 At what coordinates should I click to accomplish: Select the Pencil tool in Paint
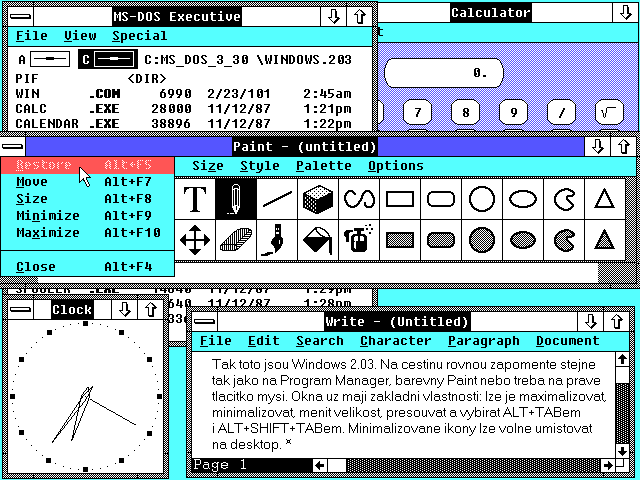(x=236, y=199)
